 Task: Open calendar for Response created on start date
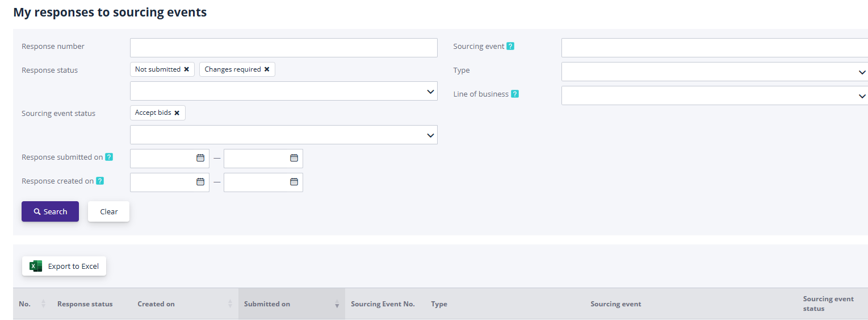pos(200,182)
